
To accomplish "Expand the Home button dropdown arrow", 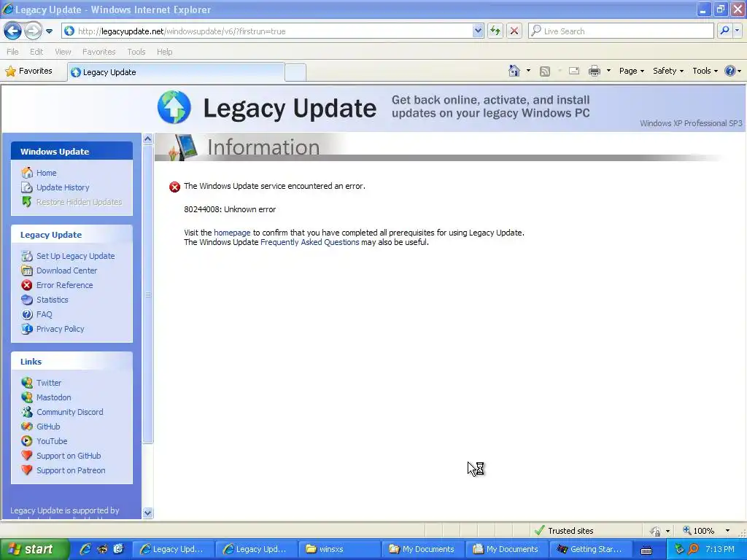I will [528, 71].
